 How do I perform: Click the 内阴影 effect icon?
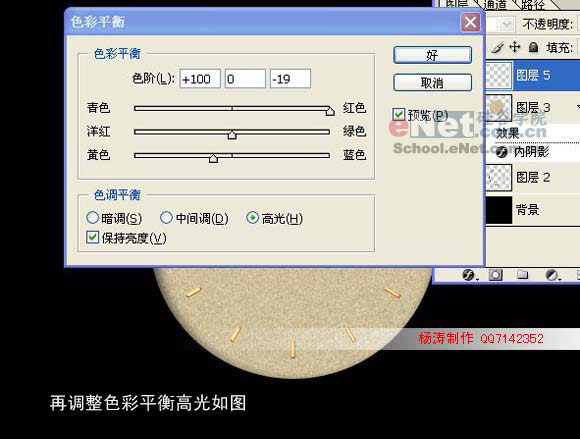coord(501,152)
